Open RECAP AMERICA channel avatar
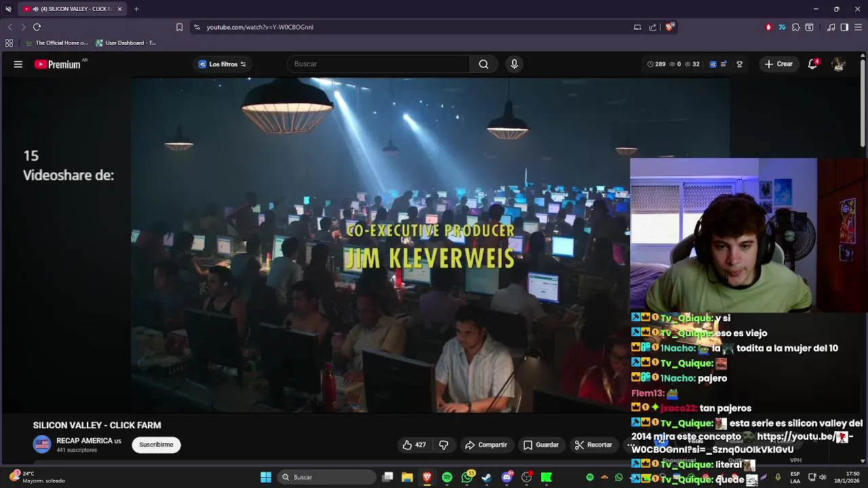 pyautogui.click(x=42, y=445)
